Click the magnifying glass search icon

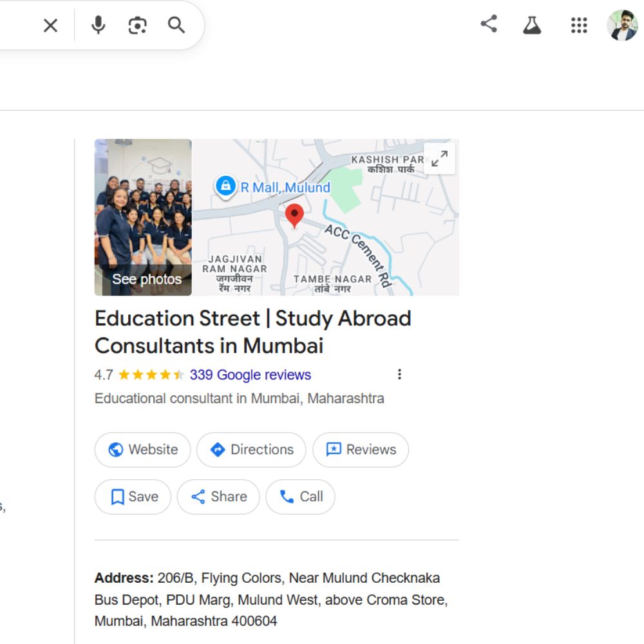pos(176,25)
